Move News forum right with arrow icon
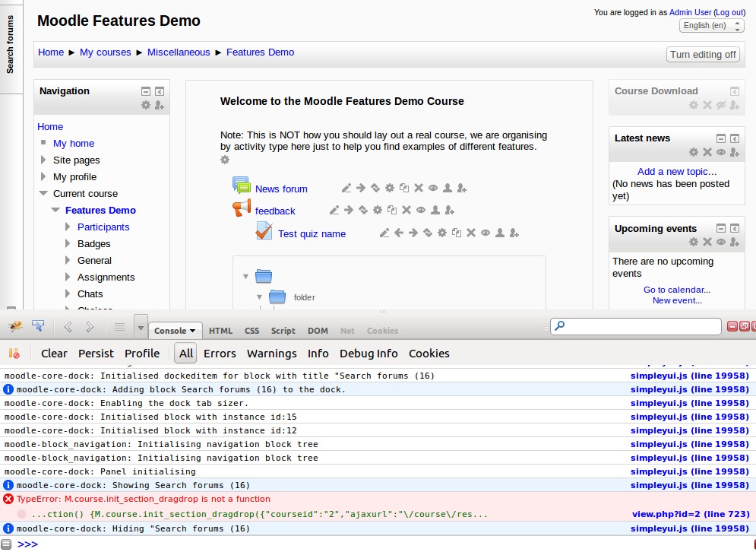 coord(361,189)
